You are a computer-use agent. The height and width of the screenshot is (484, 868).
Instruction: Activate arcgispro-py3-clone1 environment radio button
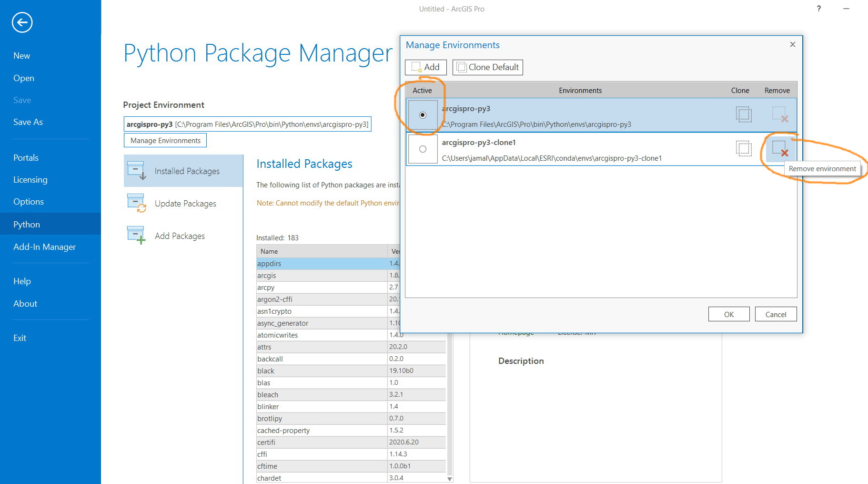[423, 149]
